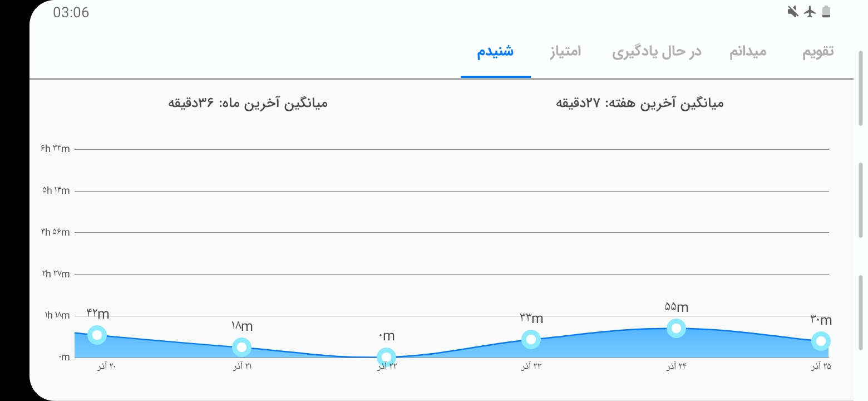Tap the ۲۴ آذر date label on axis
Image resolution: width=868 pixels, height=401 pixels.
(x=677, y=366)
